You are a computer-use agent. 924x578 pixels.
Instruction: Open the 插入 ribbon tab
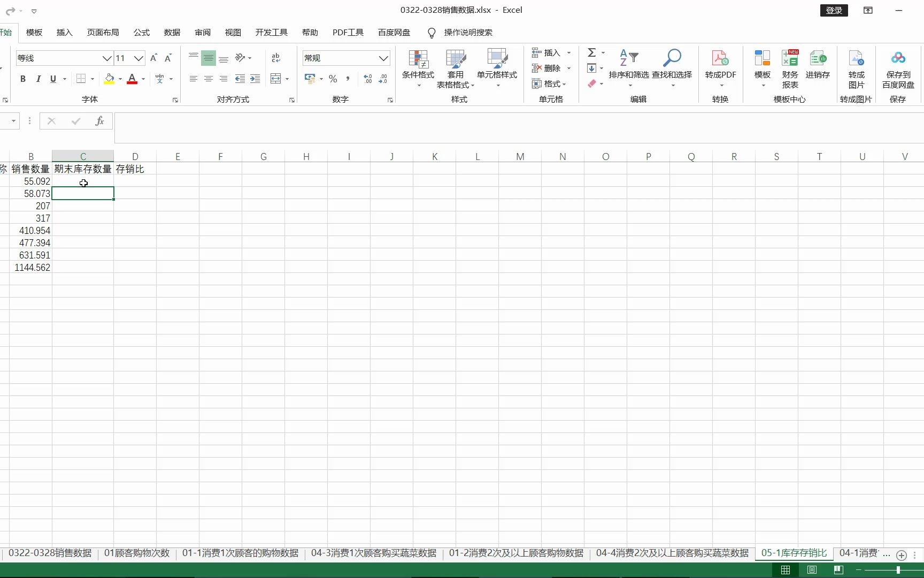(x=65, y=33)
